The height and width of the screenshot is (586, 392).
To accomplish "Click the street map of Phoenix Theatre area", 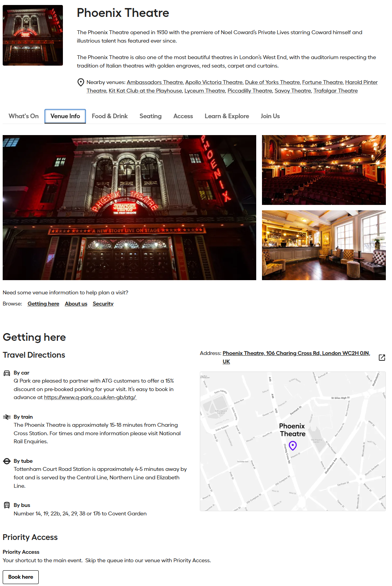I will [x=293, y=441].
